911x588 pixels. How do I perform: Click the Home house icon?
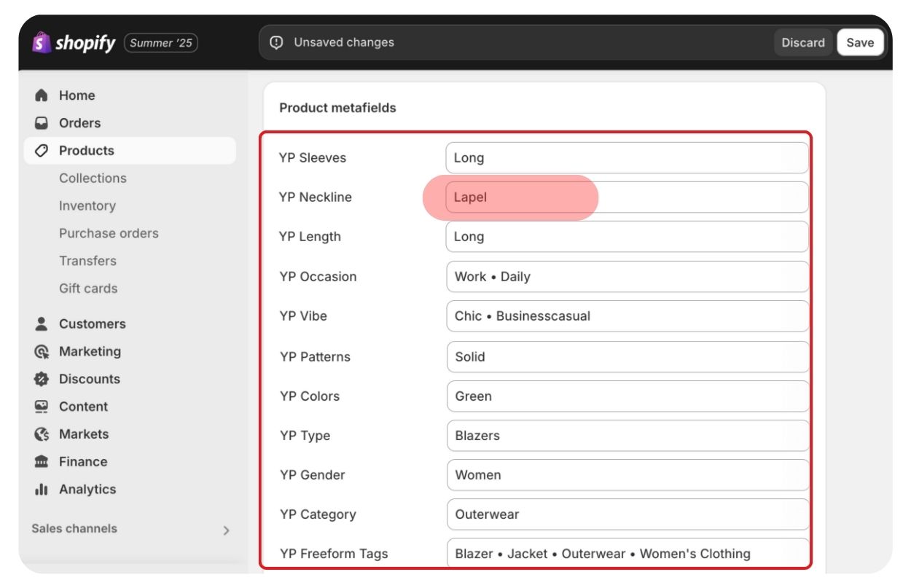(x=42, y=95)
